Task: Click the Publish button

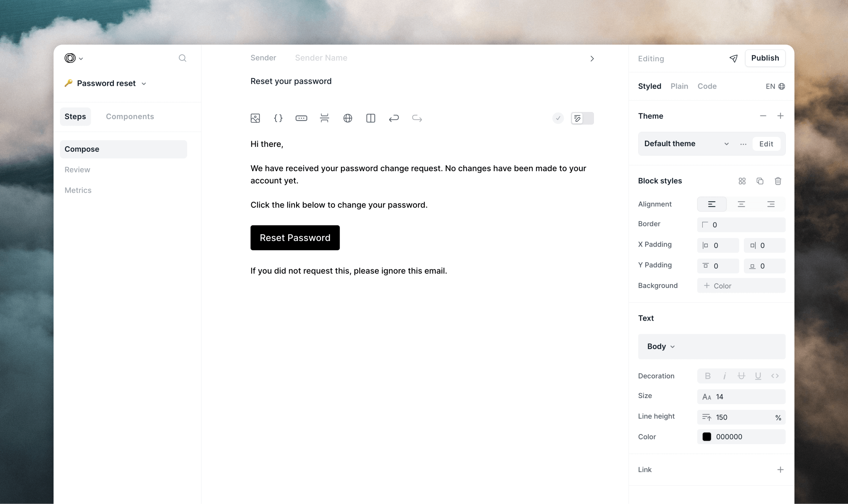Action: pos(765,58)
